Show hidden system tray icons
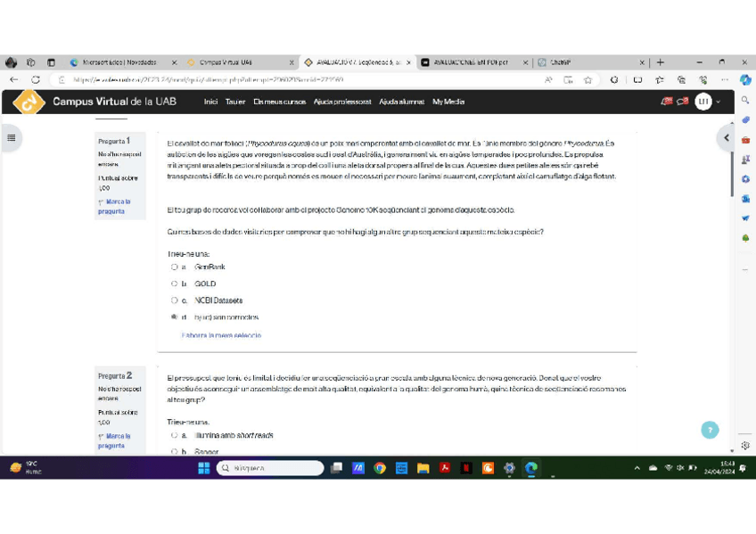The width and height of the screenshot is (756, 534). 637,468
